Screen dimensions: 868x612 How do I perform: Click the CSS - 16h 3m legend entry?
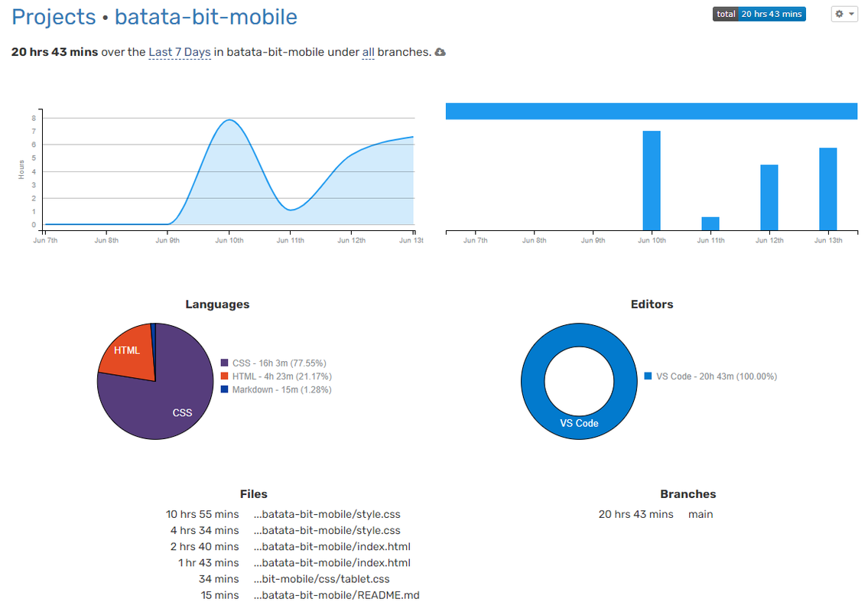point(279,363)
